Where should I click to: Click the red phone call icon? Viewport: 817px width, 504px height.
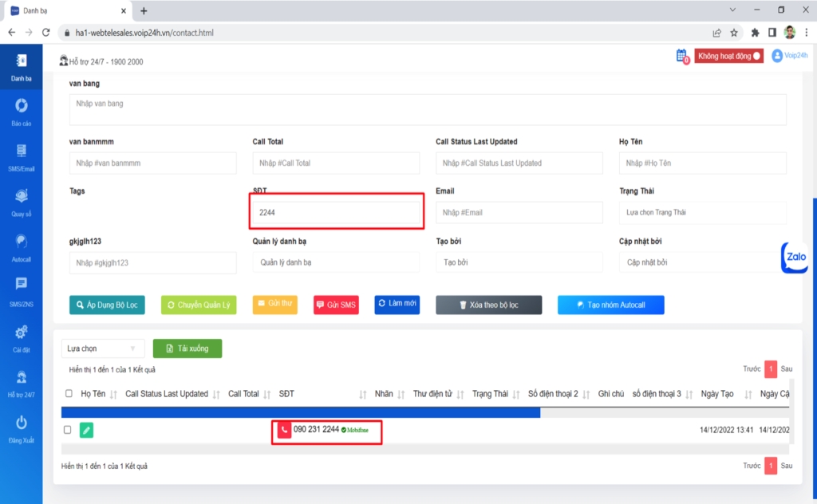[x=285, y=431]
